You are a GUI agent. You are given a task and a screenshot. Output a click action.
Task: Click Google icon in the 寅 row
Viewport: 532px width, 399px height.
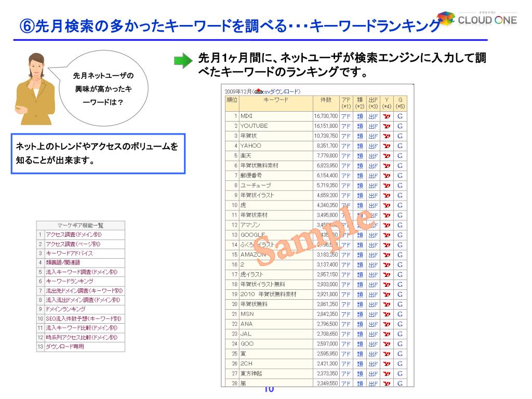pyautogui.click(x=400, y=354)
